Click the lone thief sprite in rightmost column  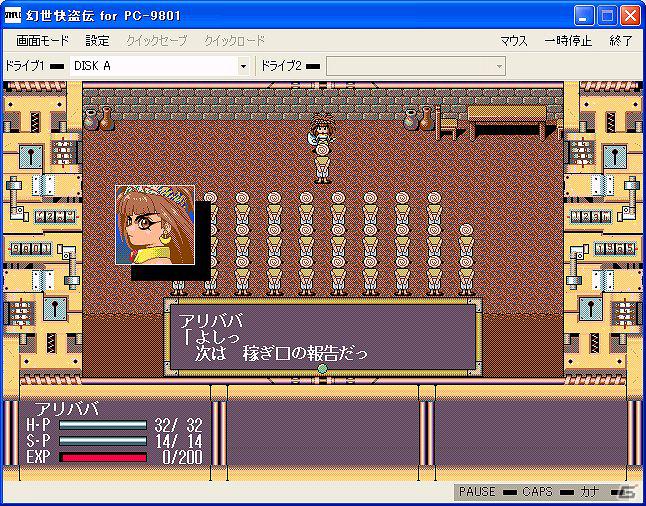466,260
